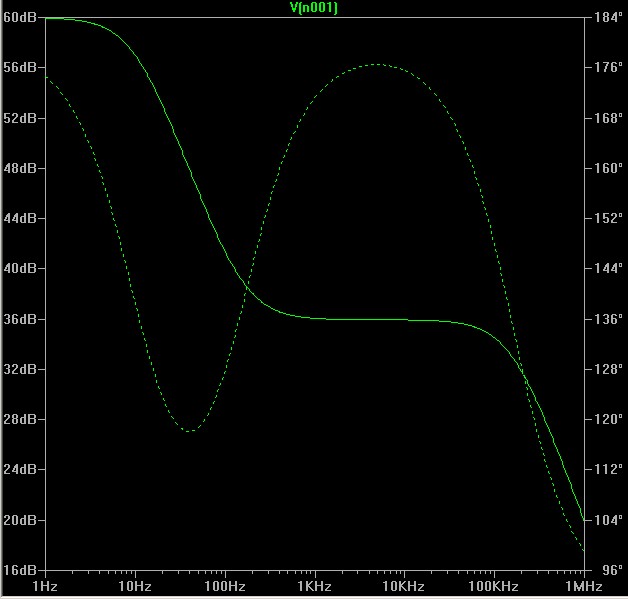Select the 10Hz frequency tick label

[x=134, y=585]
